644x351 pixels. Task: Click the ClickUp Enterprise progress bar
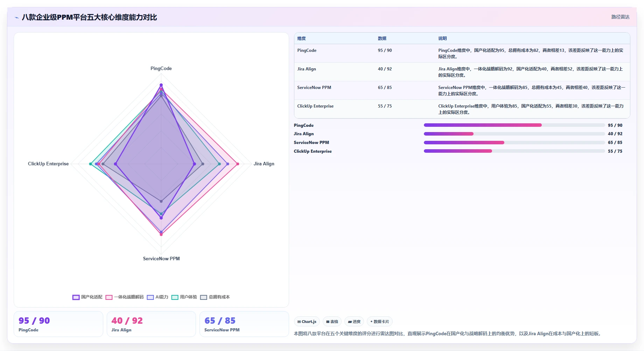(x=514, y=151)
